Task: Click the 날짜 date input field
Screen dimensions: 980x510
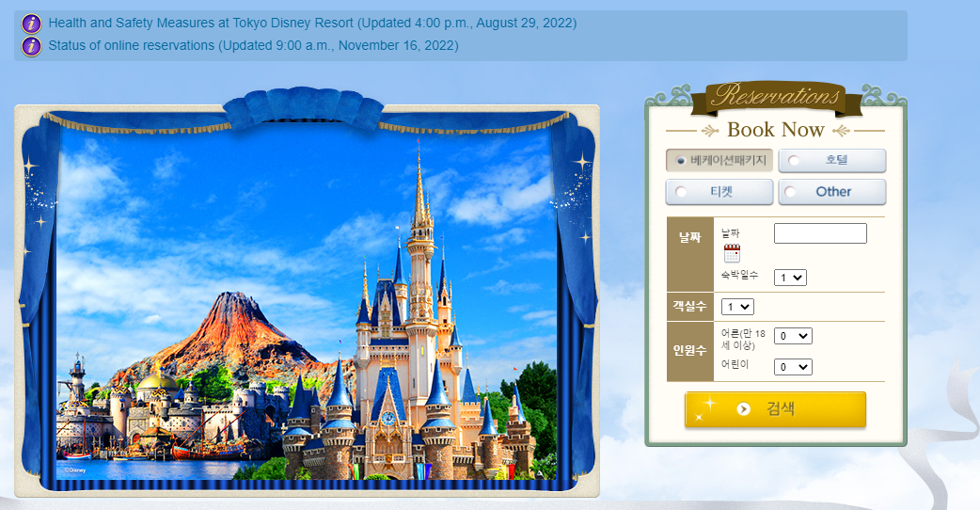Action: (x=820, y=233)
